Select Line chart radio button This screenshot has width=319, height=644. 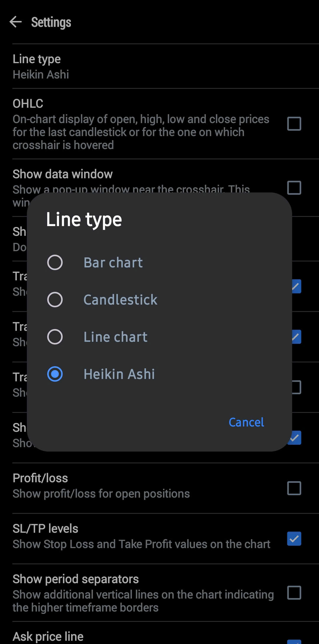[x=55, y=337]
